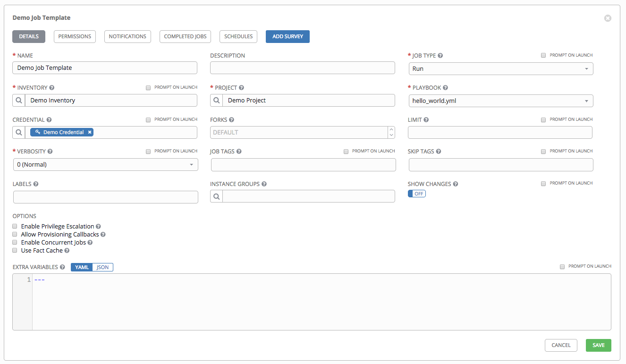626x364 pixels.
Task: Check Prompt on Launch for Limit
Action: tap(543, 119)
